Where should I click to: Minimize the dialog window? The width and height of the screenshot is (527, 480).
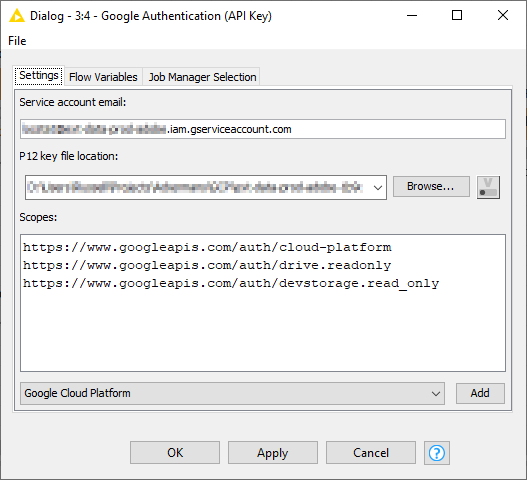[x=412, y=15]
